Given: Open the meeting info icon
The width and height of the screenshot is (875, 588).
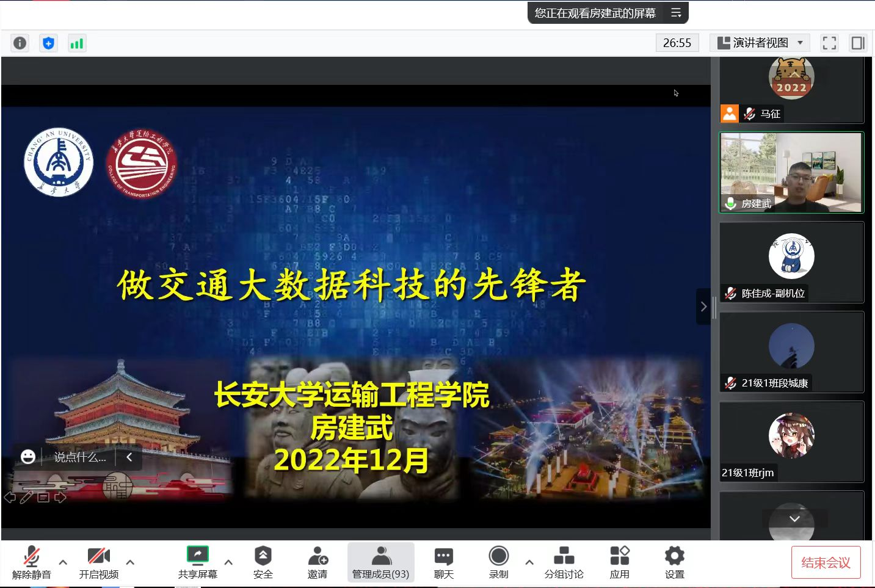Looking at the screenshot, I should (x=20, y=43).
